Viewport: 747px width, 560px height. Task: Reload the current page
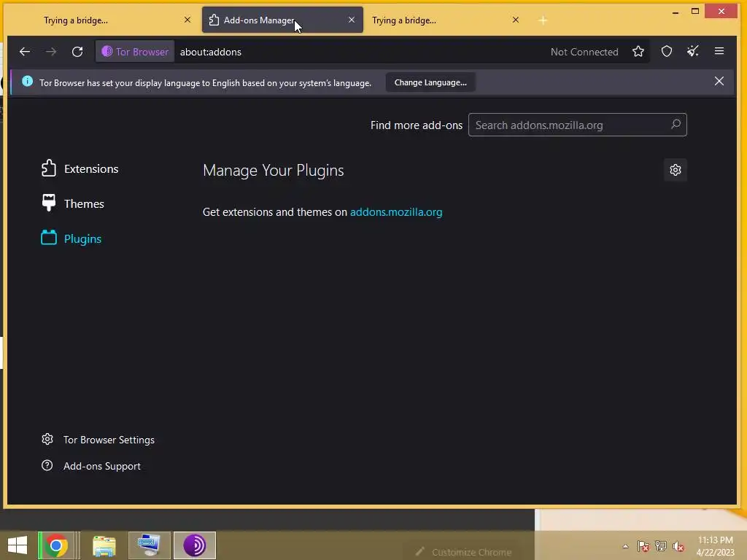click(x=77, y=52)
